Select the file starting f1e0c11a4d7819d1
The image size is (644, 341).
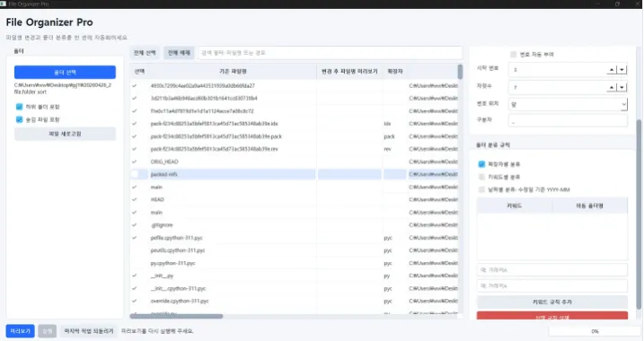coord(202,111)
